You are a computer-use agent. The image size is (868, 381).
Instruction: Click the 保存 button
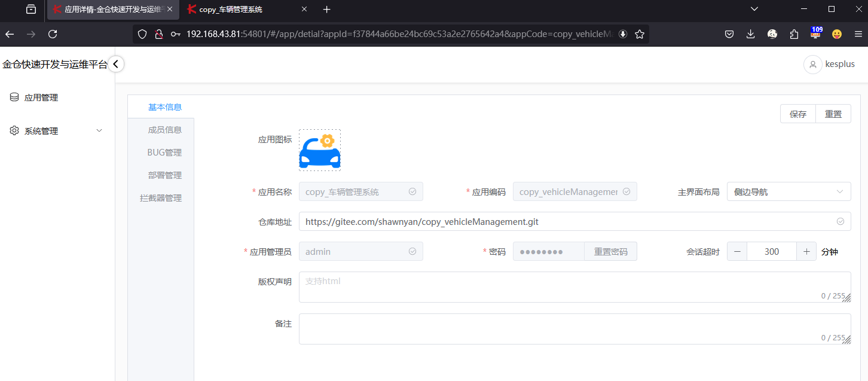point(798,114)
